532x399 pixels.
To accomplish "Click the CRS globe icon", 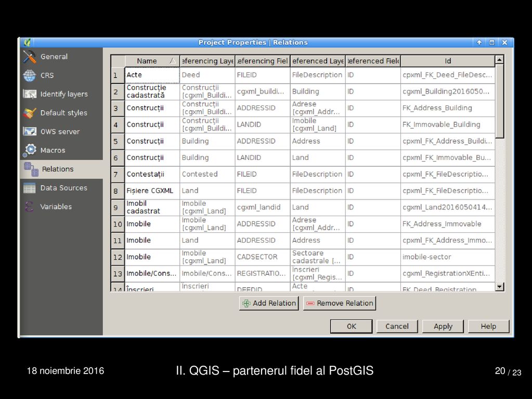I will click(30, 75).
